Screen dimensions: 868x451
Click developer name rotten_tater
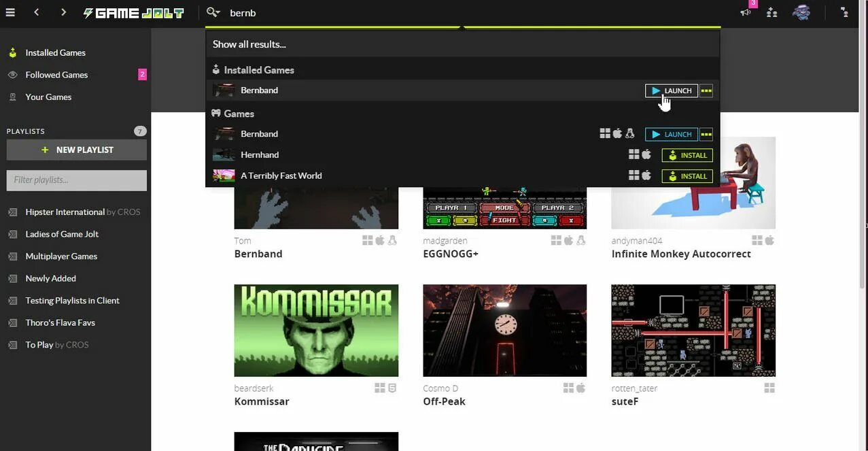(x=634, y=388)
